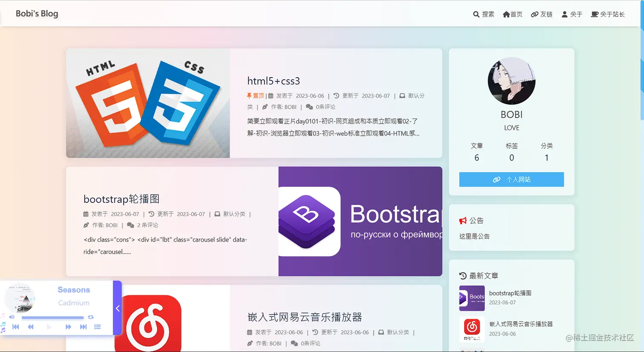Toggle the repeat loop mode icon
Viewport: 644px width, 352px height.
click(x=91, y=317)
